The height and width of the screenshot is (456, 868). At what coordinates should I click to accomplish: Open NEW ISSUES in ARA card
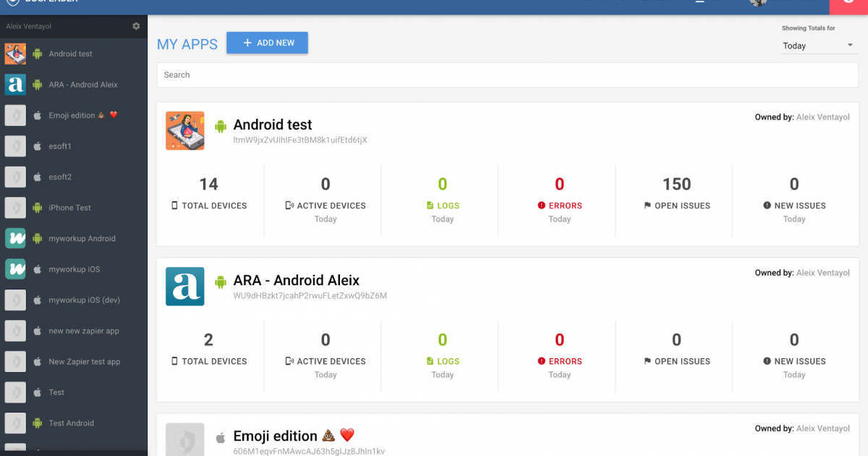click(x=794, y=355)
